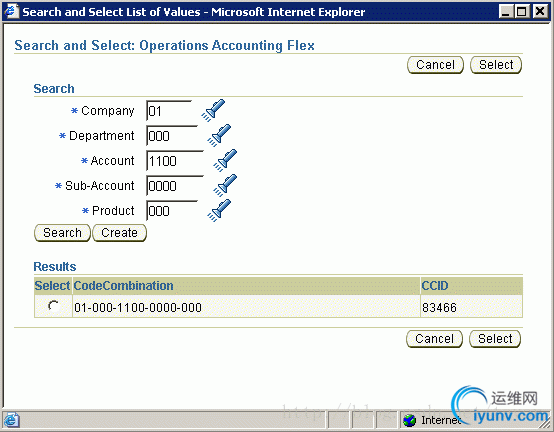Click the code combination 01-000-1100-0000-000
The width and height of the screenshot is (554, 432).
138,308
